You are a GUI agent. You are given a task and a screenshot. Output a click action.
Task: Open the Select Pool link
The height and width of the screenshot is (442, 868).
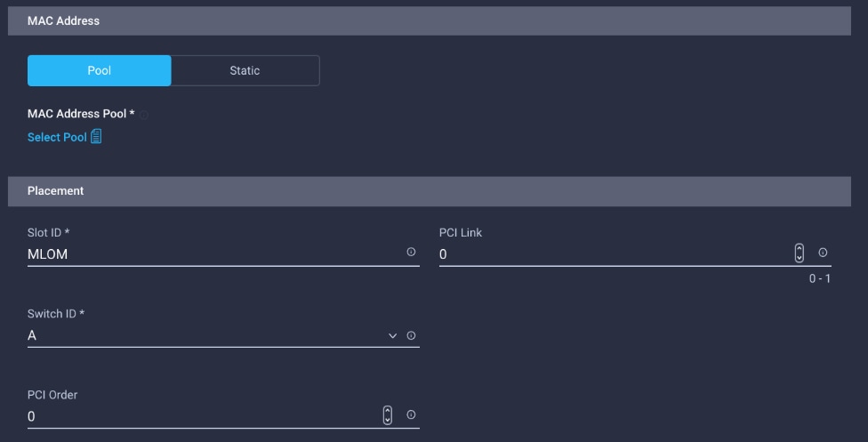click(57, 137)
